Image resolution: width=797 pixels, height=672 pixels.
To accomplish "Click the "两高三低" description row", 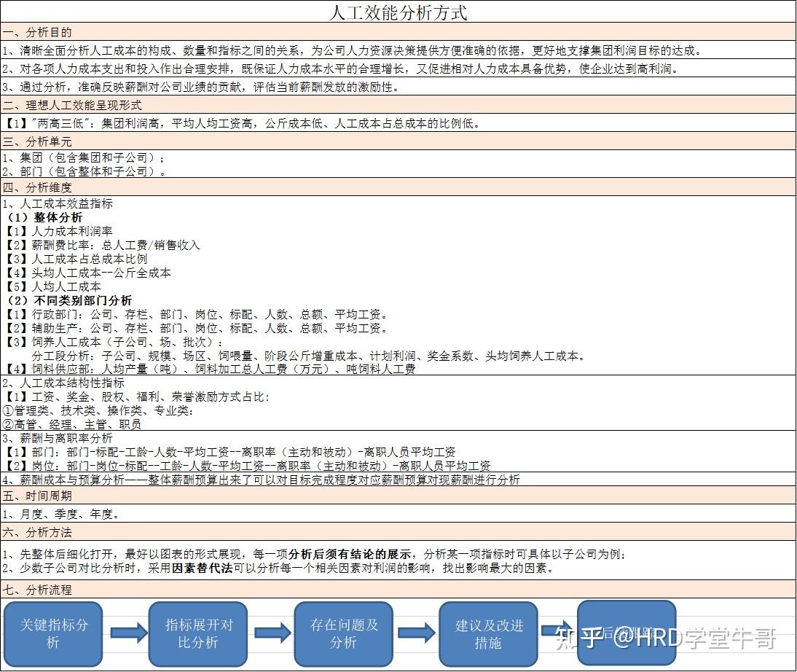I will 398,123.
